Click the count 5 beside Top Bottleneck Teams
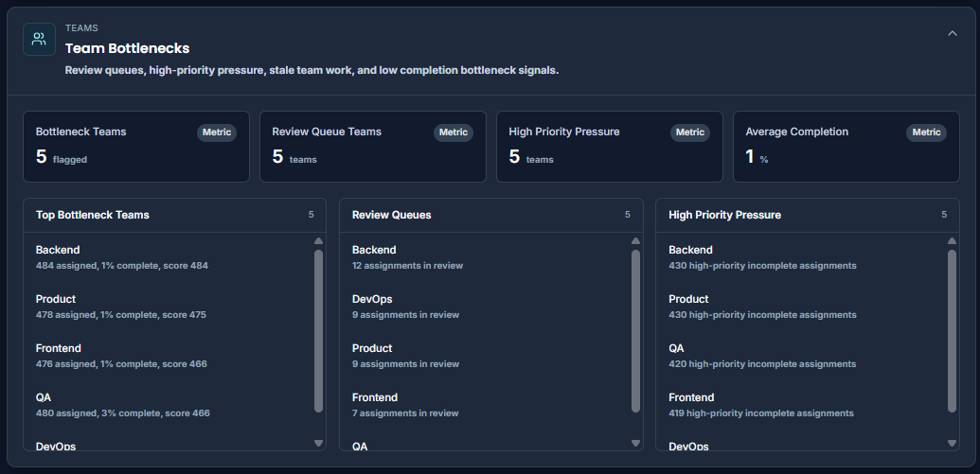The width and height of the screenshot is (980, 474). coord(312,215)
